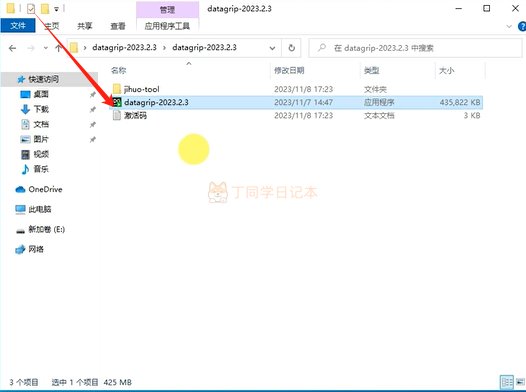Unpin 下载 using its pin icon

click(93, 110)
